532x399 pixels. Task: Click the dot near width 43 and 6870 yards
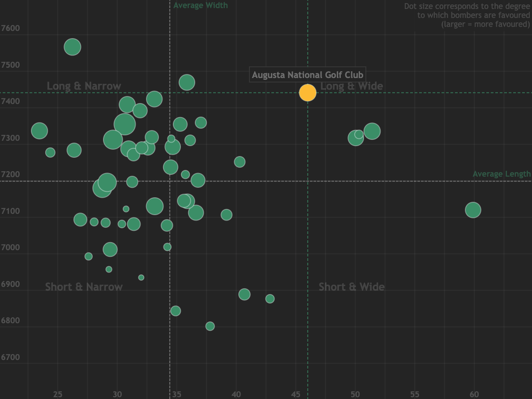[270, 299]
